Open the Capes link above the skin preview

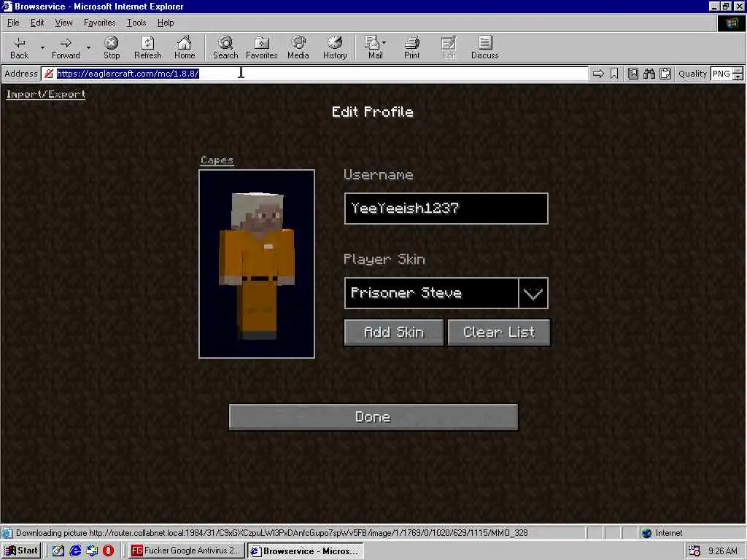217,160
